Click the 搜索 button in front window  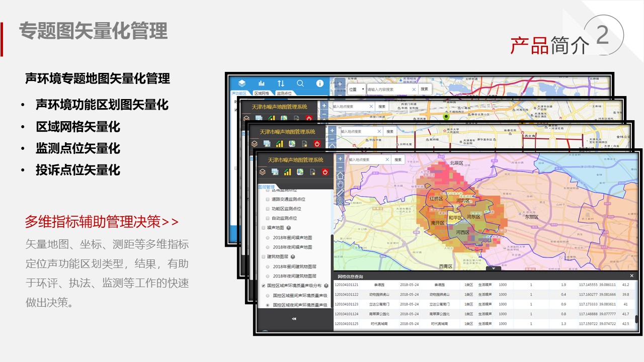coord(398,159)
